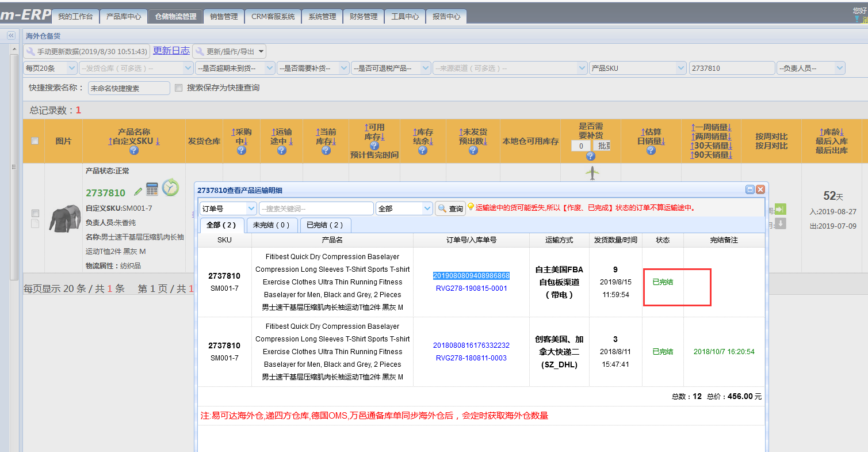Expand the 发货仓库 multi-select dropdown
Image resolution: width=868 pixels, height=452 pixels.
[x=136, y=68]
